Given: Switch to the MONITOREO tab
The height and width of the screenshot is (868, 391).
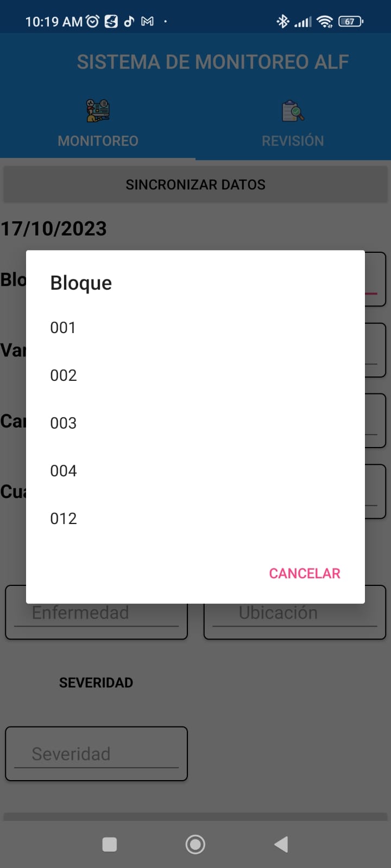Looking at the screenshot, I should (x=98, y=141).
